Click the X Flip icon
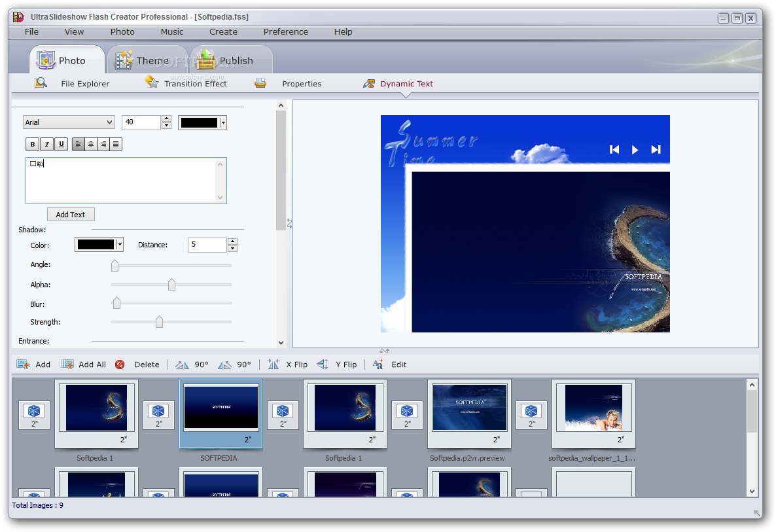776x532 pixels. (273, 364)
